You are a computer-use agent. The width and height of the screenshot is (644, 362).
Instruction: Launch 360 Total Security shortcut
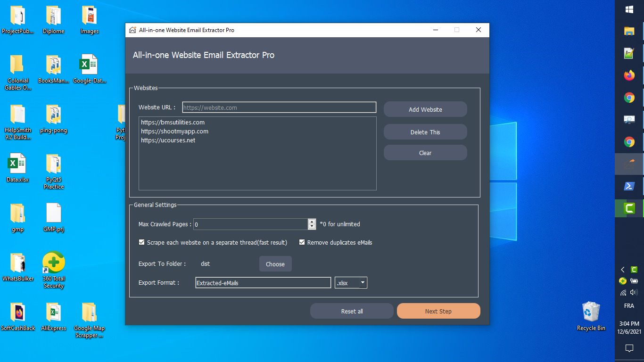click(x=53, y=271)
